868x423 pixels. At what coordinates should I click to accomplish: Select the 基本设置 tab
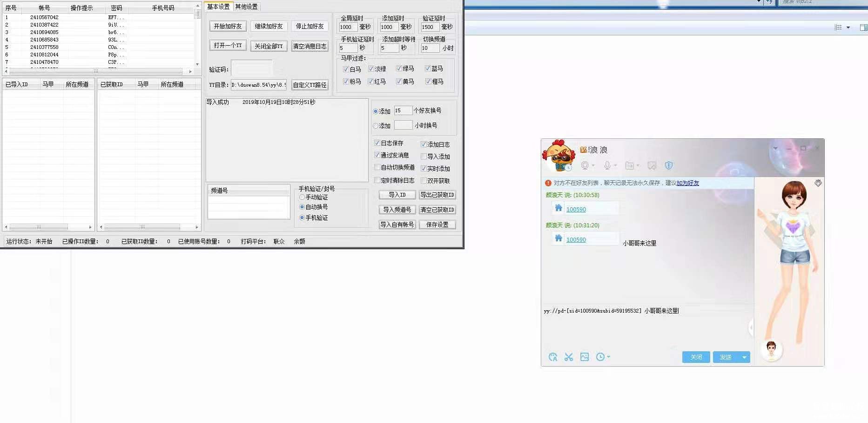[218, 7]
